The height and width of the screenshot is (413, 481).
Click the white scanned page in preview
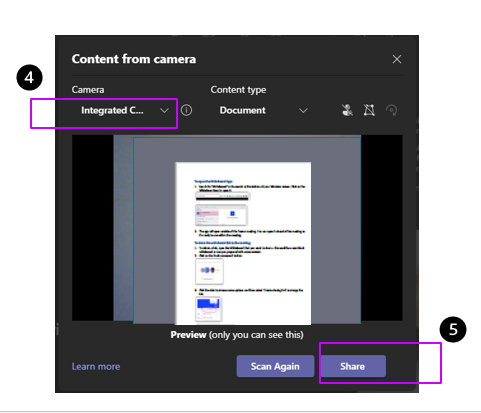(x=243, y=243)
